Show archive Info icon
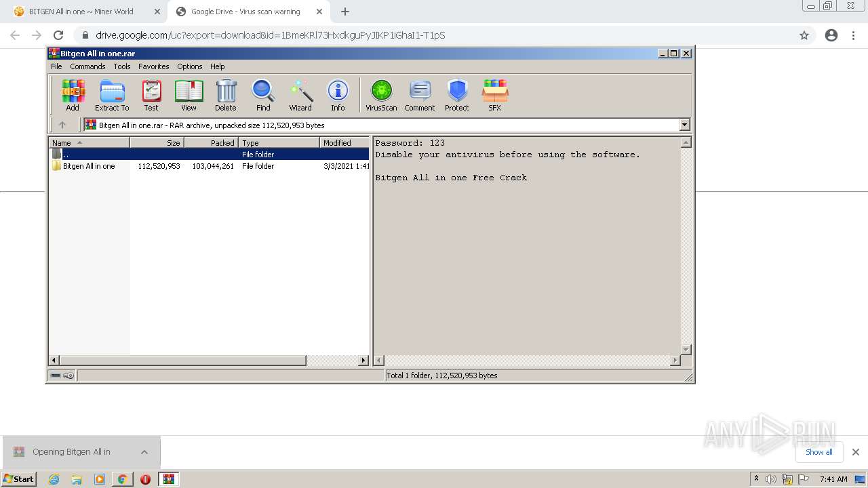 (338, 95)
